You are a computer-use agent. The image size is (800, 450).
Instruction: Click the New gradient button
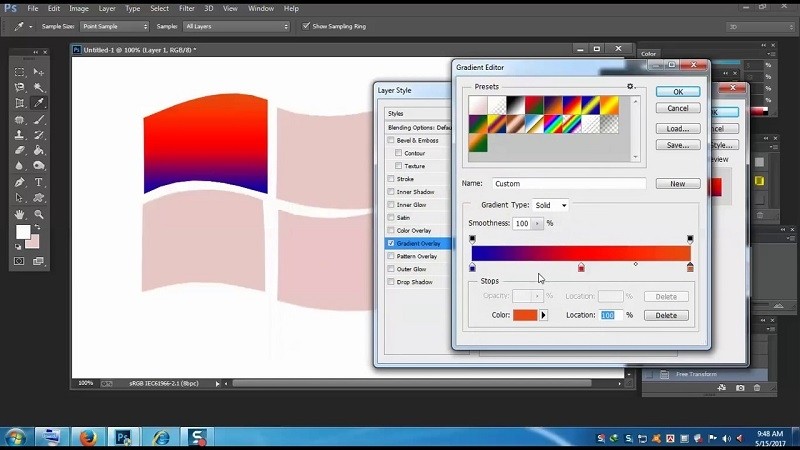pos(678,184)
